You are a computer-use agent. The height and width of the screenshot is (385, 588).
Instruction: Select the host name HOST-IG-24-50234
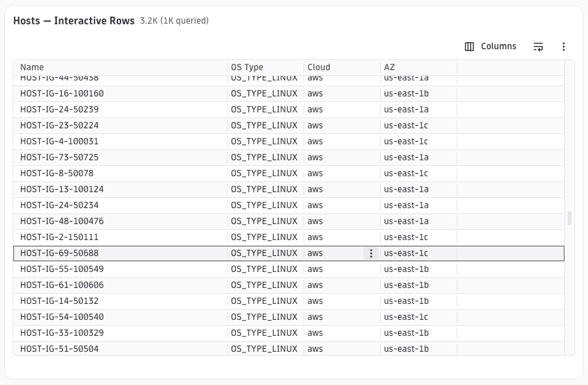point(59,205)
